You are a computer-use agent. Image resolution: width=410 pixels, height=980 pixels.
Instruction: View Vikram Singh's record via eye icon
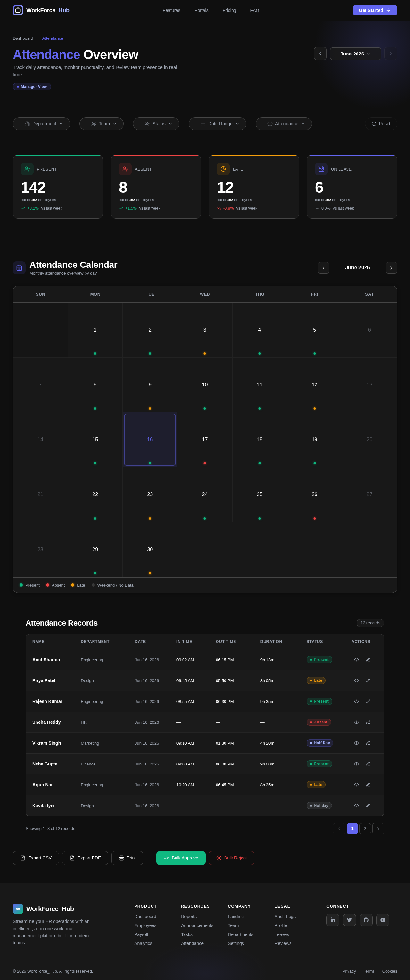pos(357,743)
